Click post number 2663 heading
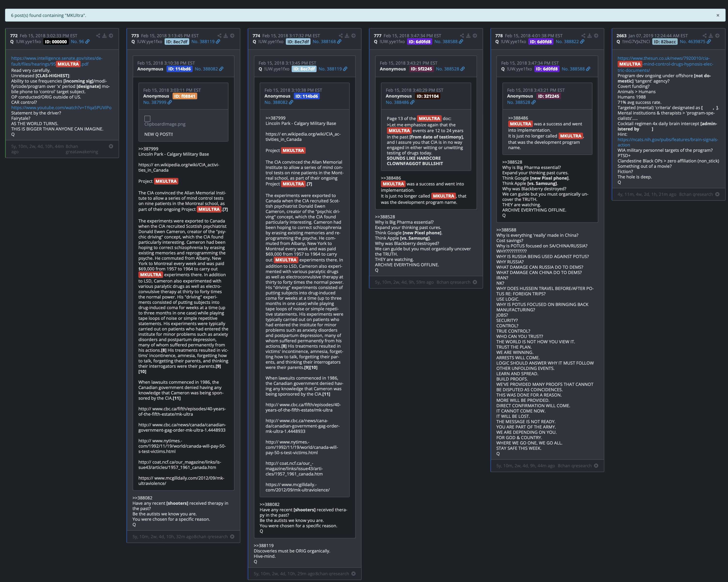Image resolution: width=728 pixels, height=582 pixels. point(621,36)
